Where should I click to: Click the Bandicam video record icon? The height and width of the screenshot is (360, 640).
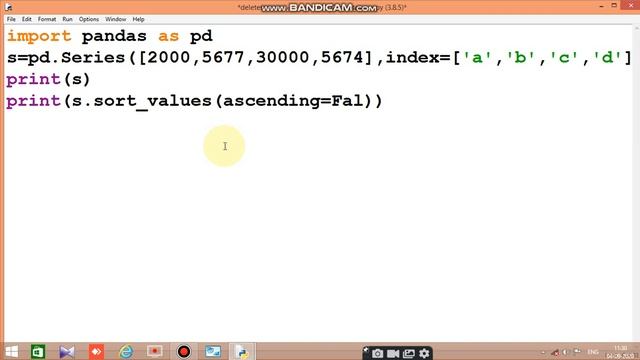(x=393, y=353)
